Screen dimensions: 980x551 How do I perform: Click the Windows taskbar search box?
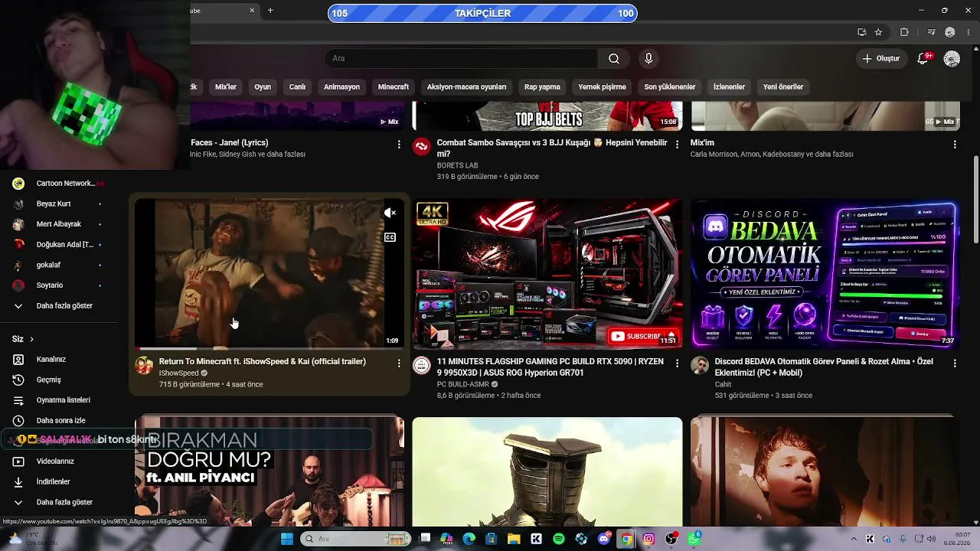click(356, 539)
